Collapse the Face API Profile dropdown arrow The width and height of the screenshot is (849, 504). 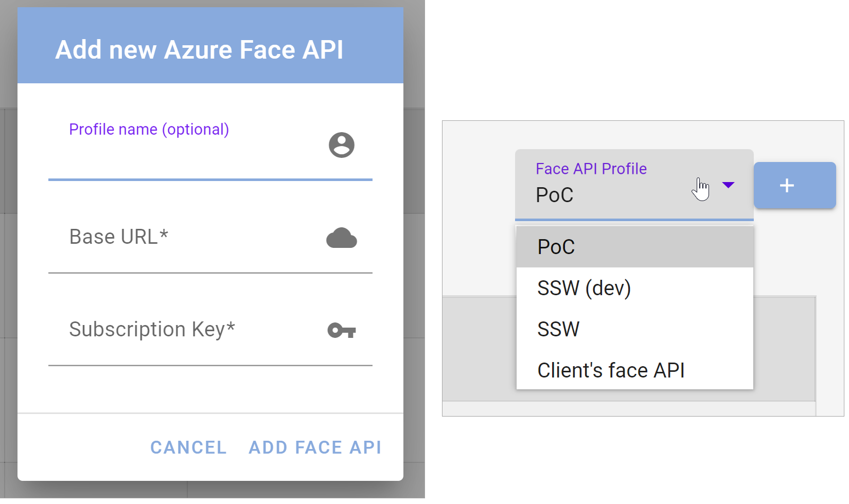(728, 185)
